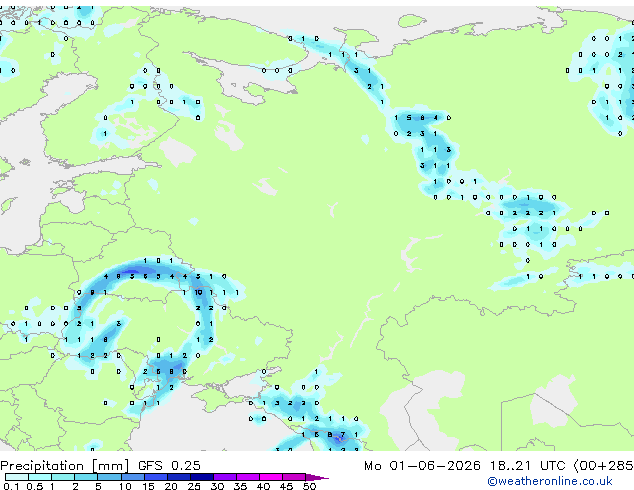634x490 pixels.
Task: Click the '35' legend scale label
Action: (240, 486)
